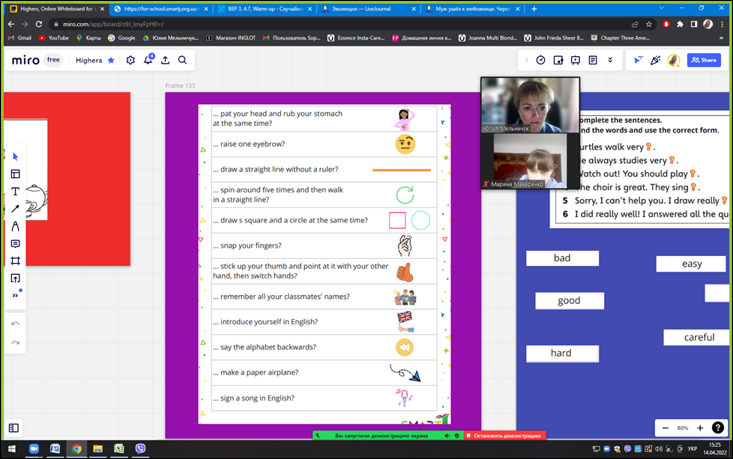Open the timer in top toolbar
The image size is (733, 459).
point(541,60)
